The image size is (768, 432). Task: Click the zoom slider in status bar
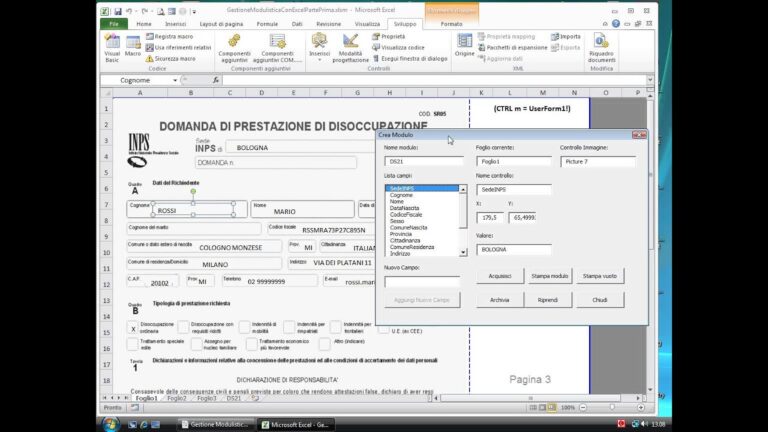(x=612, y=408)
